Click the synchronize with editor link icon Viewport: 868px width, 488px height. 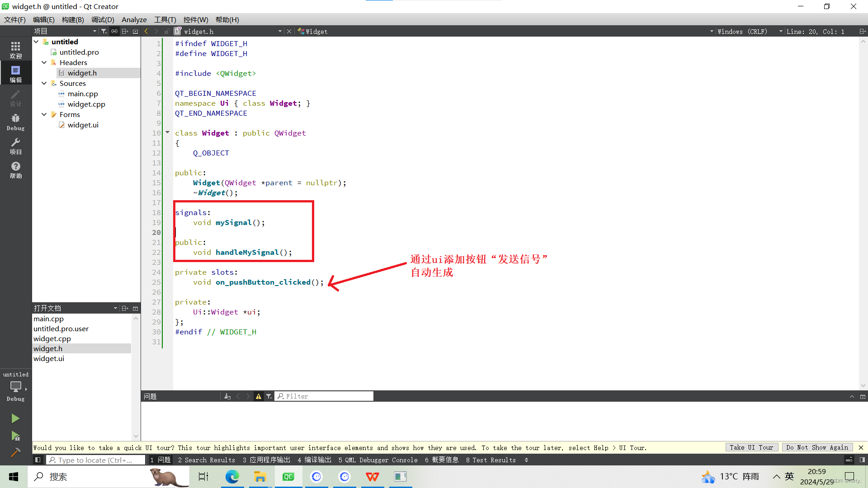click(x=114, y=31)
